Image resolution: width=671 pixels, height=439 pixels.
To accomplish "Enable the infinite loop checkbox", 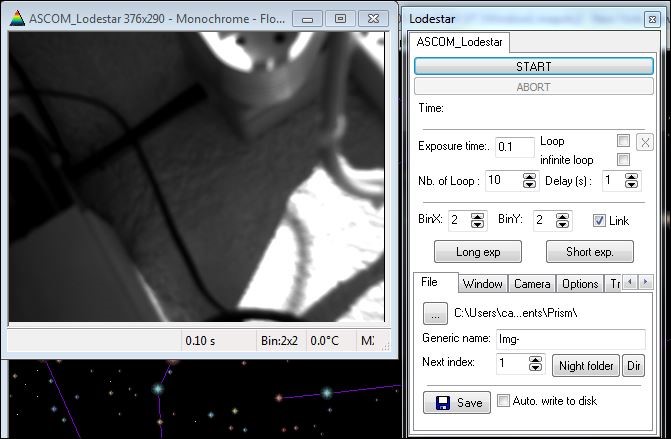I will click(x=624, y=160).
